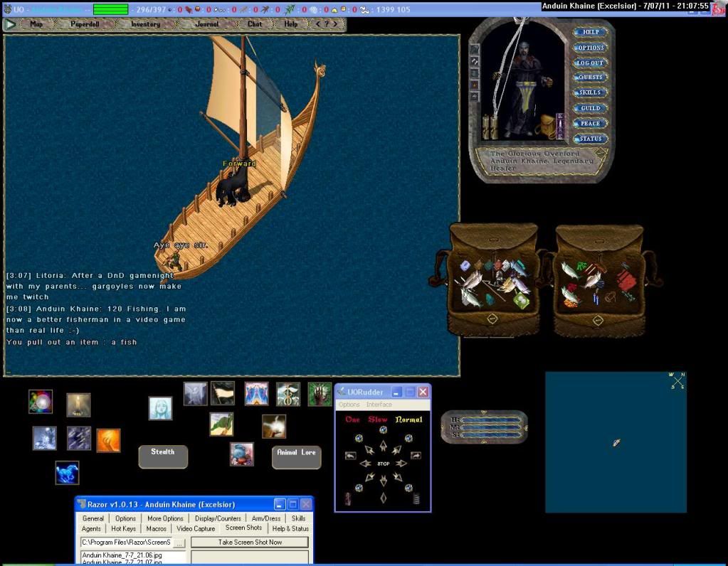728x566 pixels.
Task: Collapse the left backpack container
Action: [x=492, y=319]
